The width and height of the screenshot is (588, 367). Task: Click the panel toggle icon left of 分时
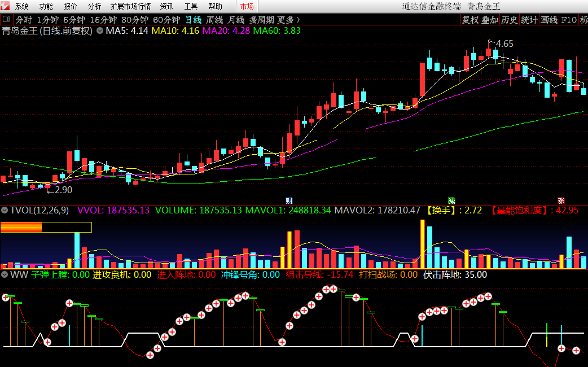6,19
